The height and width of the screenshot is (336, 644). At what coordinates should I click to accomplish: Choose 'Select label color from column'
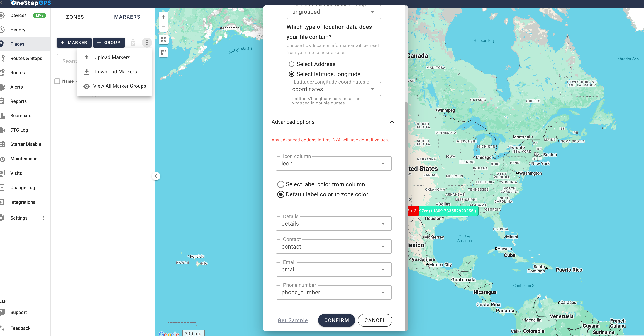click(x=281, y=184)
